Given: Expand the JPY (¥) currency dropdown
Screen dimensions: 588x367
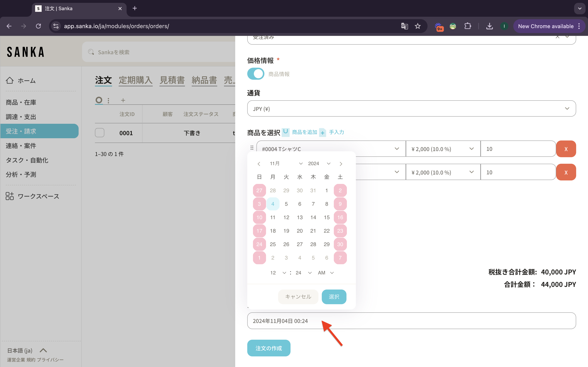Looking at the screenshot, I should point(411,108).
